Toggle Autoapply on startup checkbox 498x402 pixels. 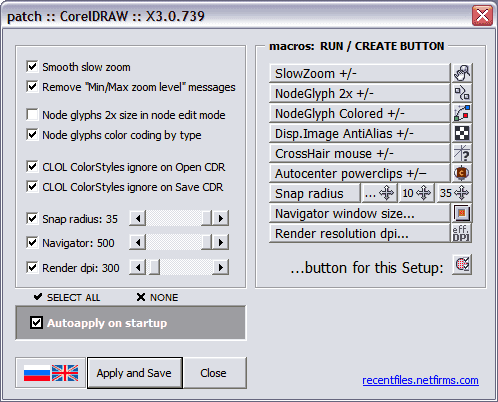click(x=36, y=323)
